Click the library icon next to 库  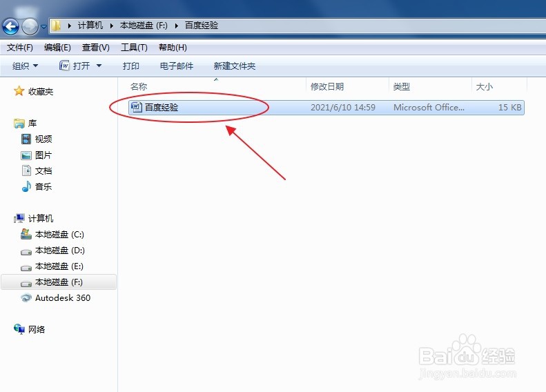point(19,124)
